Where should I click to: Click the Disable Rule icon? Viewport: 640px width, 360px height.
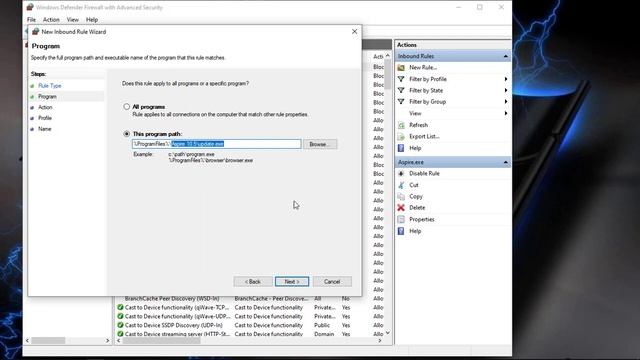401,173
